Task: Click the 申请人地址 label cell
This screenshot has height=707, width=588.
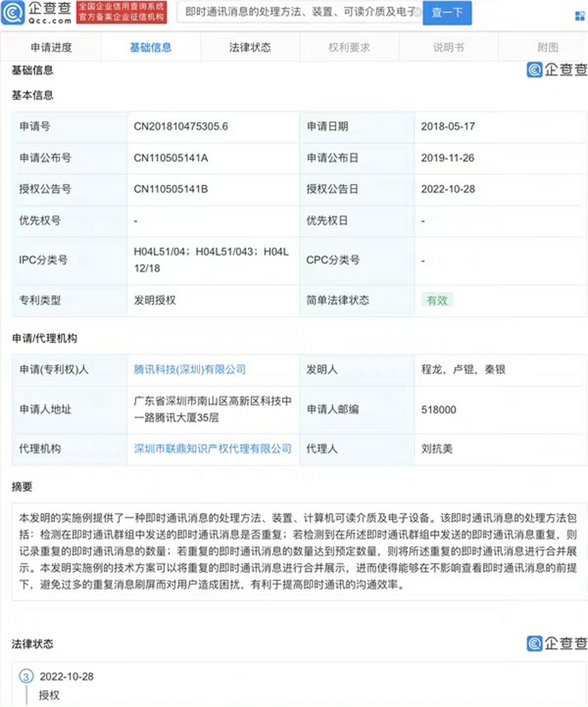Action: click(70, 409)
